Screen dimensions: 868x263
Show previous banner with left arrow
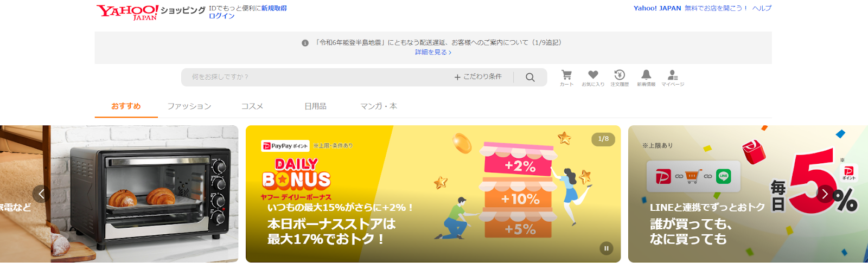click(x=41, y=194)
